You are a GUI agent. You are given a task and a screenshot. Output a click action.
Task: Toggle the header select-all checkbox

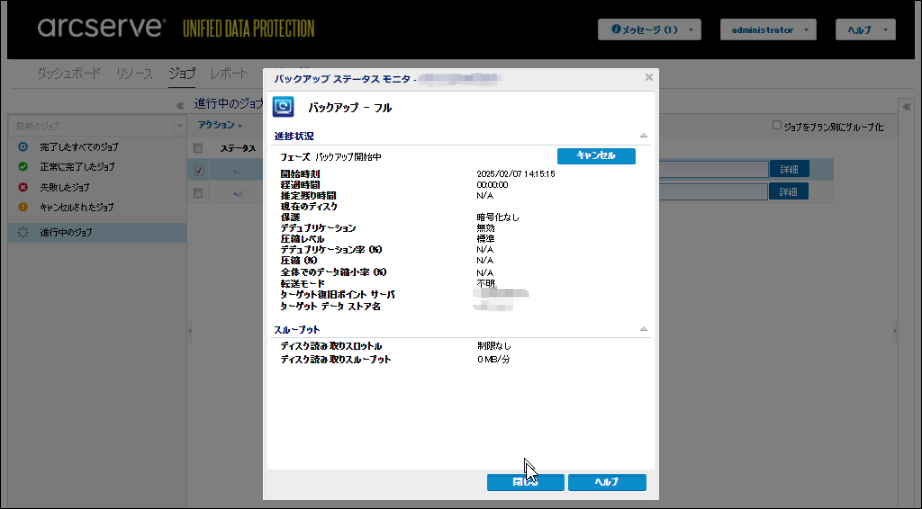[x=198, y=148]
